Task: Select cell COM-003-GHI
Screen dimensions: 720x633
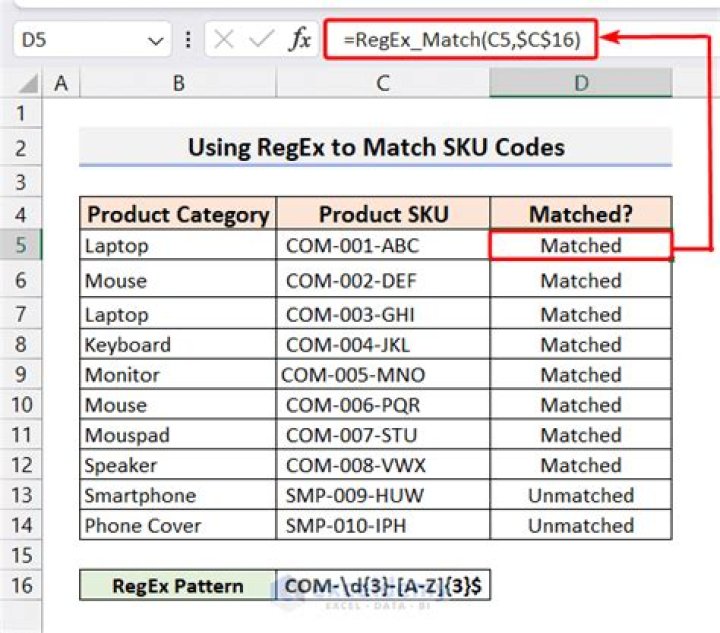Action: (383, 314)
